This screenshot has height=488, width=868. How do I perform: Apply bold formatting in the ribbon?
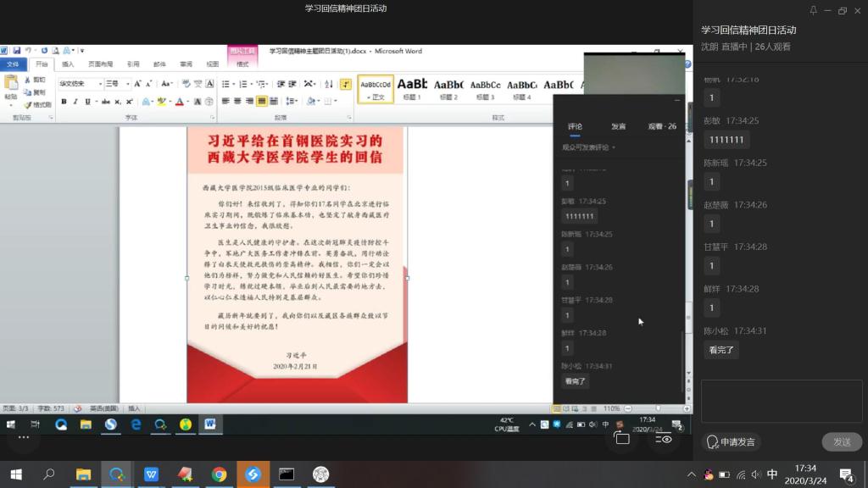pos(64,102)
